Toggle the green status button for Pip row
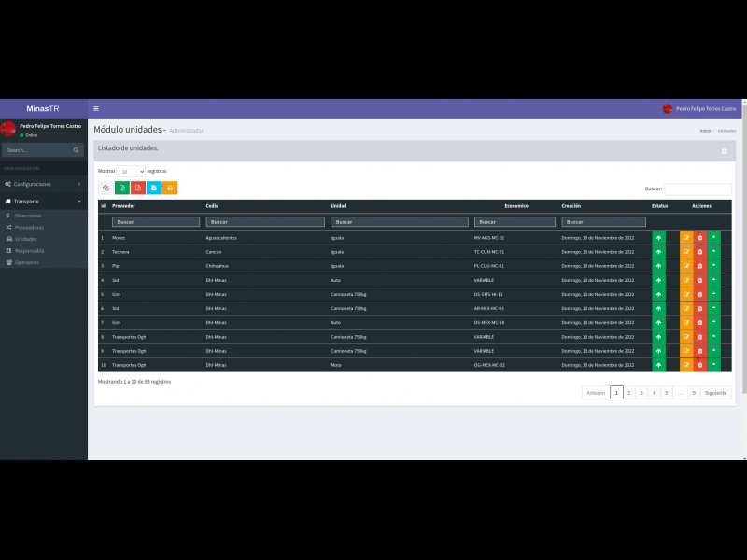The image size is (747, 560). (658, 266)
